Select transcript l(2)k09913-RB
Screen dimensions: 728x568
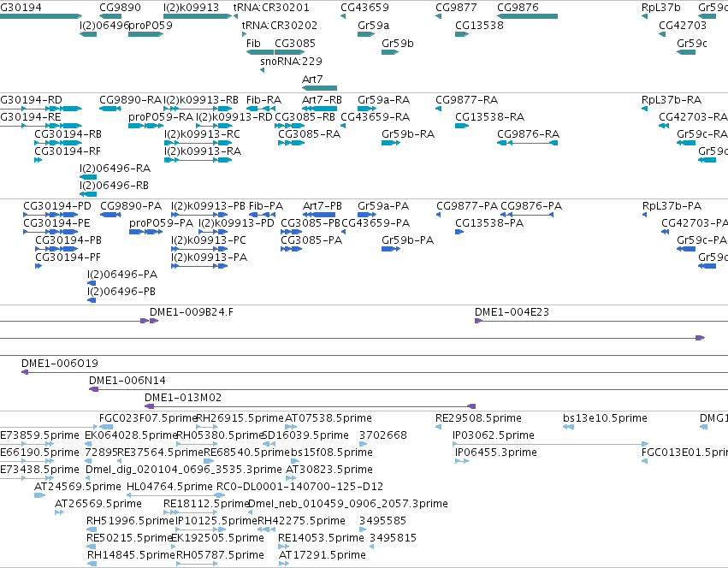click(201, 100)
